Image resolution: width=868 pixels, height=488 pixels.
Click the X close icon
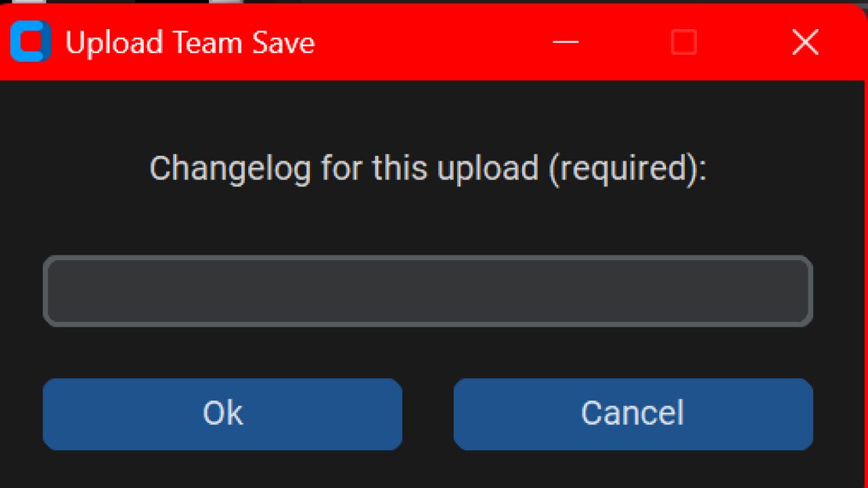pos(805,42)
